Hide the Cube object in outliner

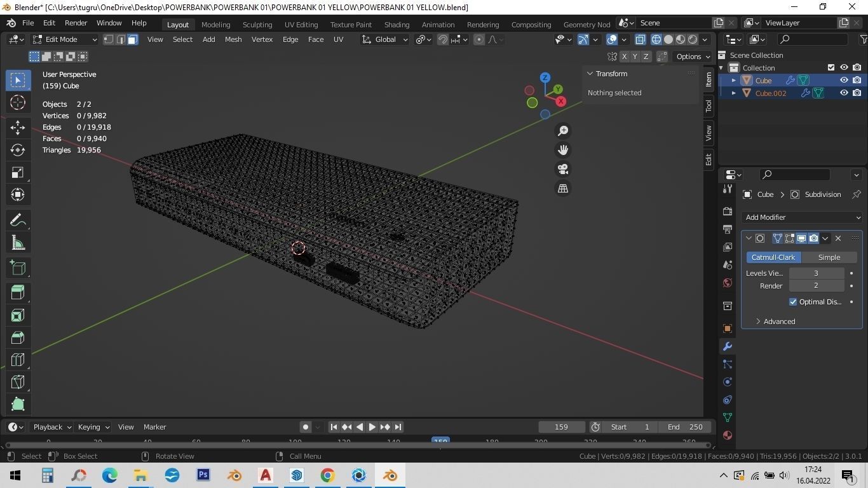(844, 81)
